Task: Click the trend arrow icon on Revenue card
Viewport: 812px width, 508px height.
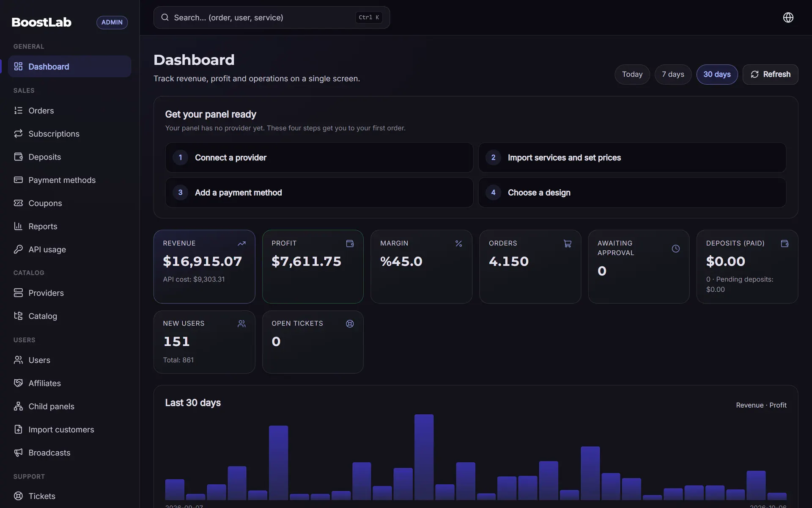Action: click(241, 243)
